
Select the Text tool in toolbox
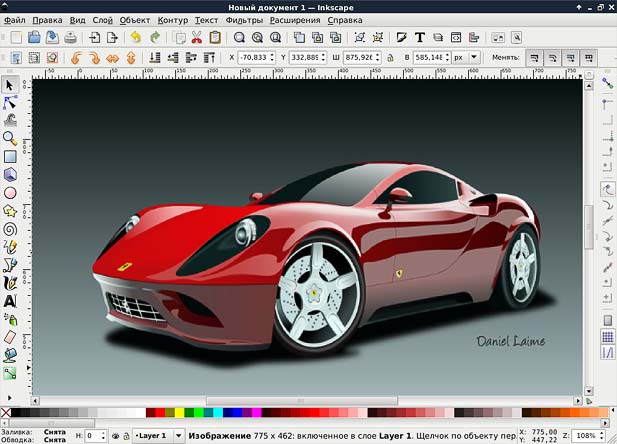[x=10, y=301]
